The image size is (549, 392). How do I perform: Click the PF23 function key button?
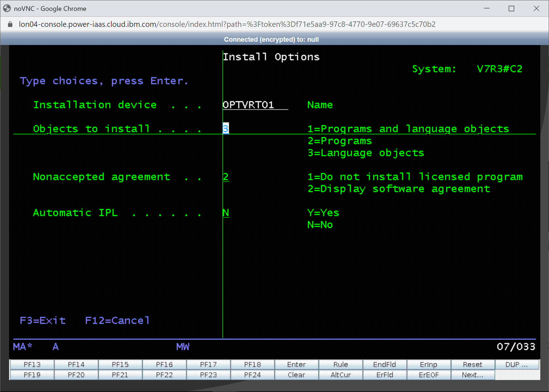coord(208,375)
